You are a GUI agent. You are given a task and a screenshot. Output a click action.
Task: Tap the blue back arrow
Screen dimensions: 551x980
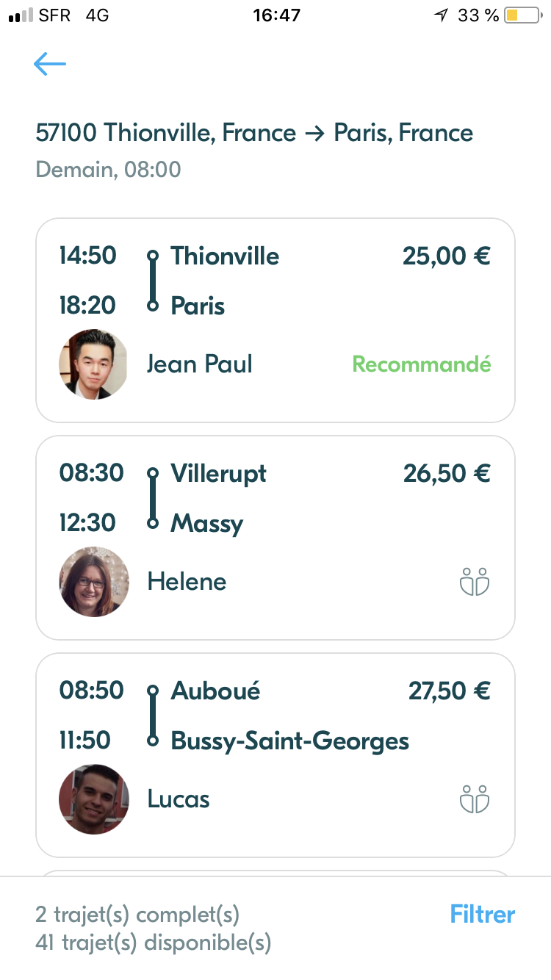(x=50, y=65)
